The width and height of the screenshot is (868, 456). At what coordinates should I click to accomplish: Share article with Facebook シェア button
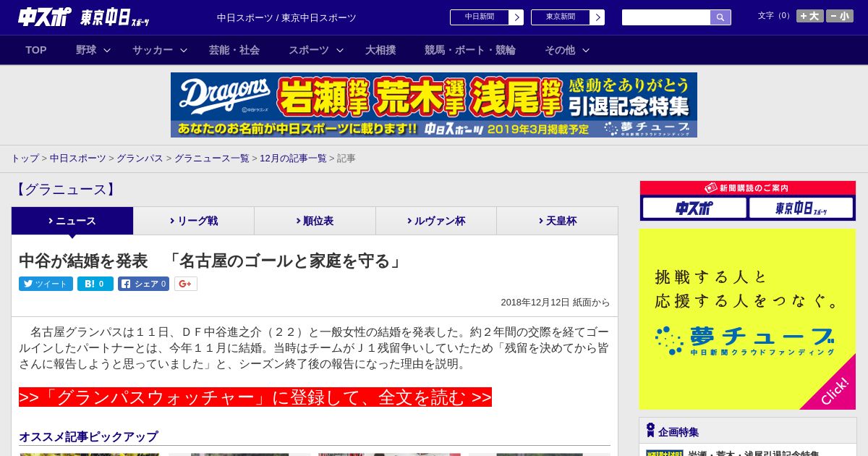143,284
